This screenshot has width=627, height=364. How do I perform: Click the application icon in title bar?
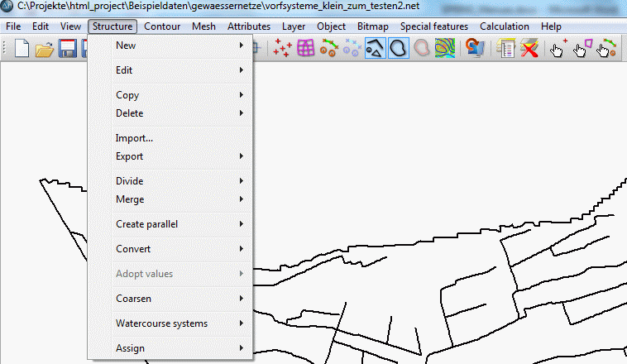pos(7,6)
